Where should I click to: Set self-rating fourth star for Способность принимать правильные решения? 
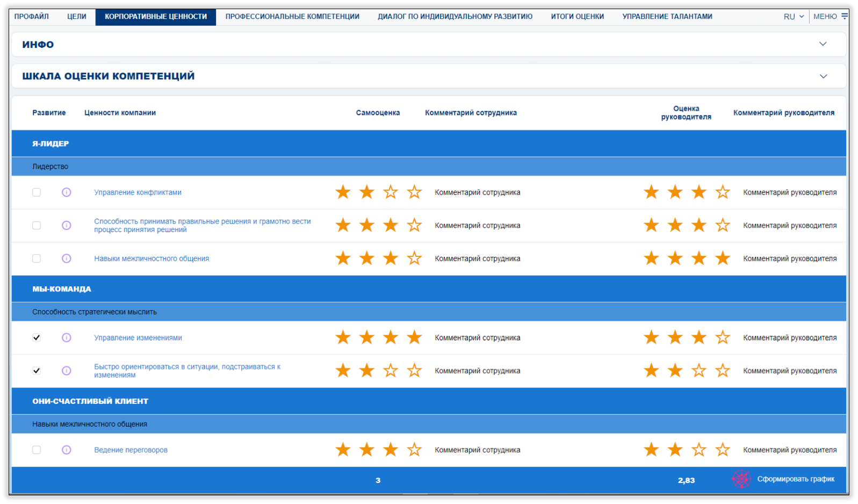[x=414, y=225]
